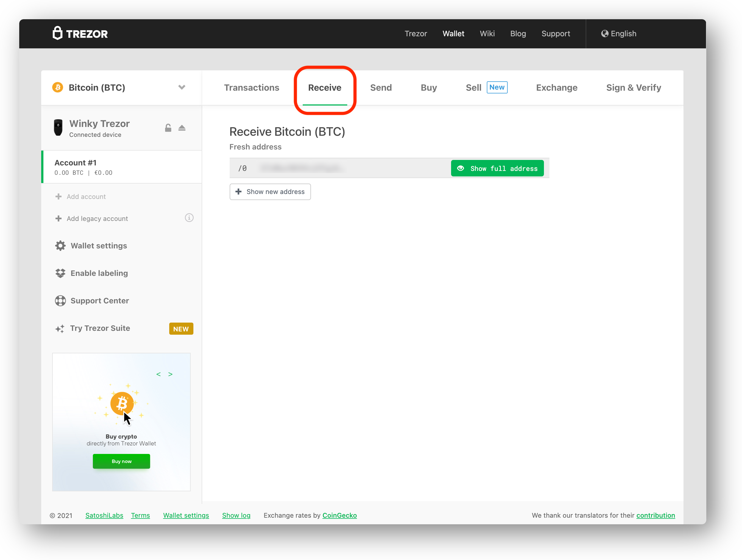Click the Show full address eye icon
Screen dimensions: 742x560
(x=462, y=168)
